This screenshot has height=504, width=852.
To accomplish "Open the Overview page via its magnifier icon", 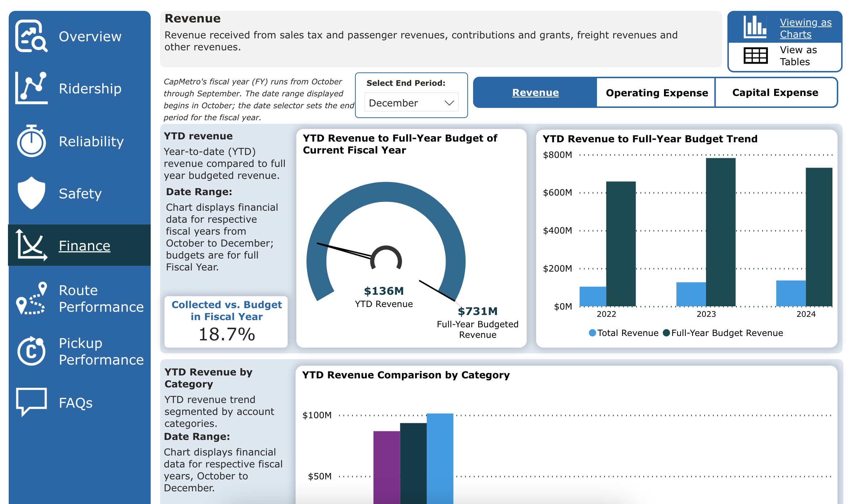I will pos(32,36).
